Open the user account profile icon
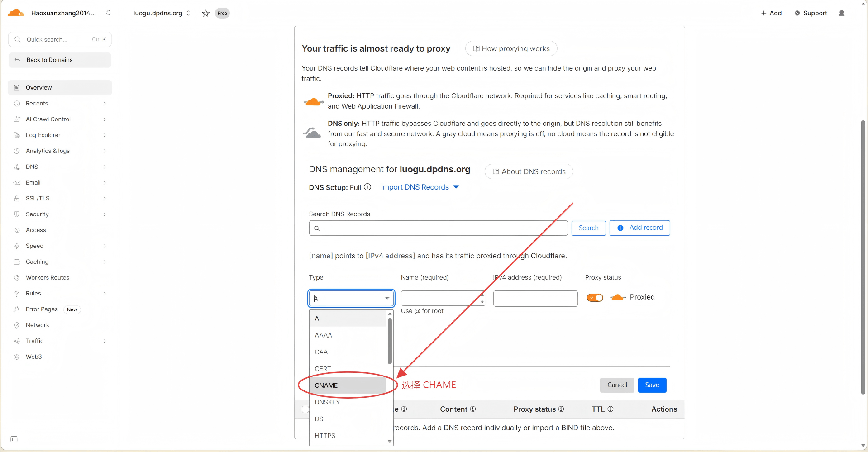This screenshot has width=868, height=452. click(x=841, y=13)
